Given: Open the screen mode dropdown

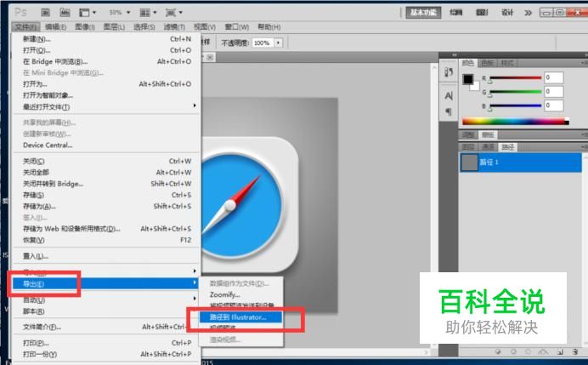Looking at the screenshot, I should click(173, 13).
